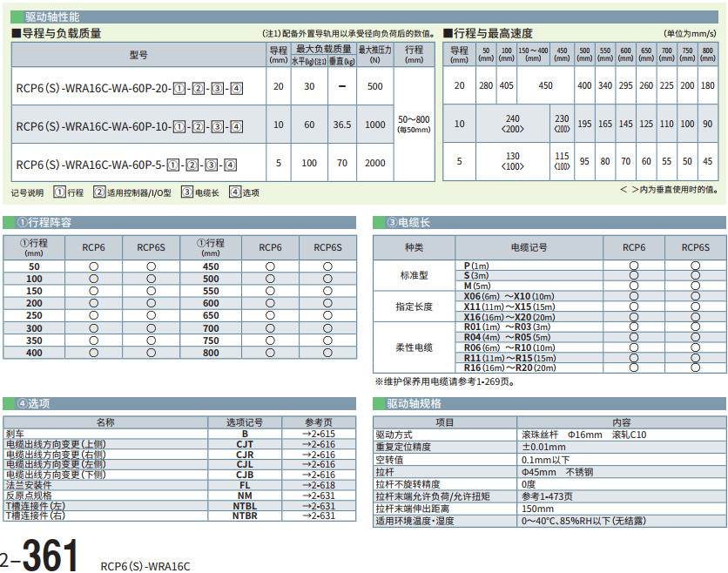Viewport: 728px width, 573px height.
Task: Click option code CJR
Action: point(245,455)
